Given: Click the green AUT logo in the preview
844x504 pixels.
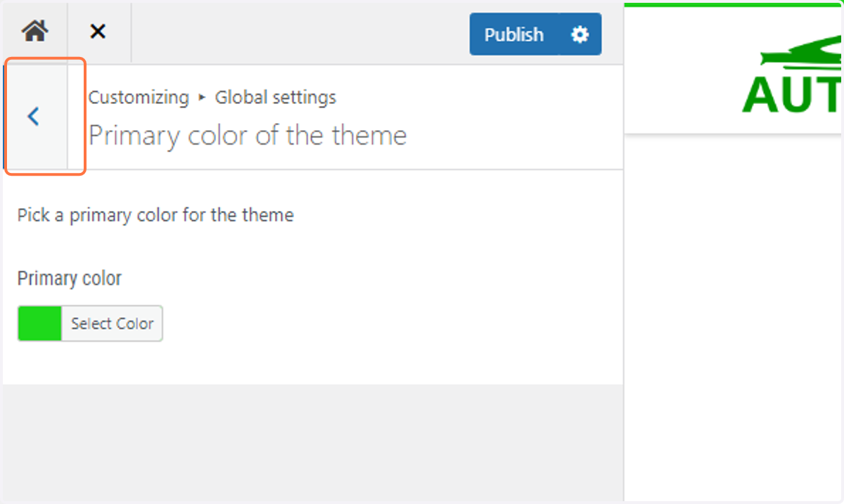Looking at the screenshot, I should pyautogui.click(x=791, y=76).
